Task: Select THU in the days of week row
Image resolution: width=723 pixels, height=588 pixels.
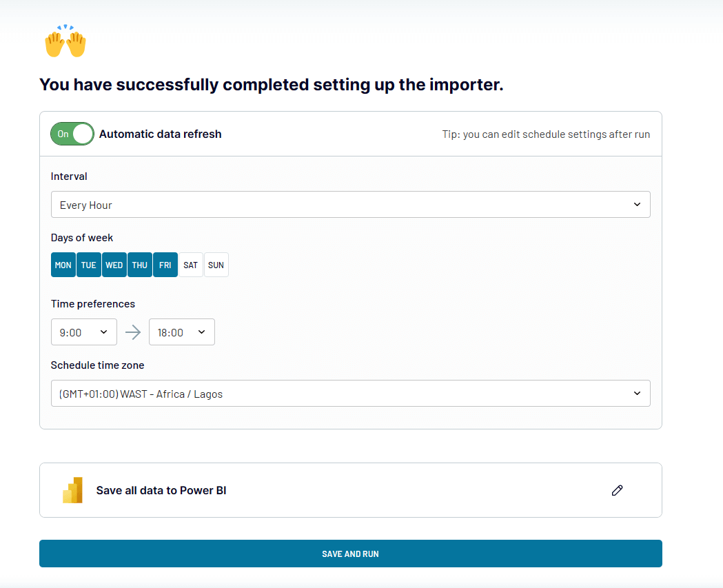Action: [x=139, y=265]
